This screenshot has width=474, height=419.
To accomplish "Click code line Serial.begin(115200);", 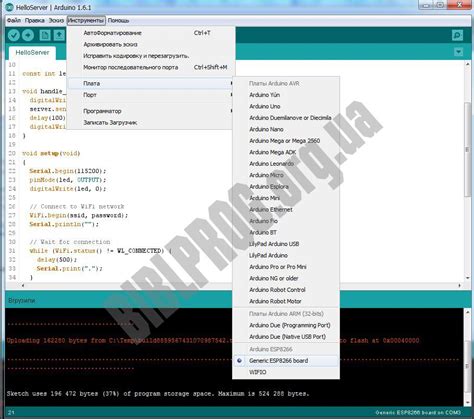I will click(68, 171).
